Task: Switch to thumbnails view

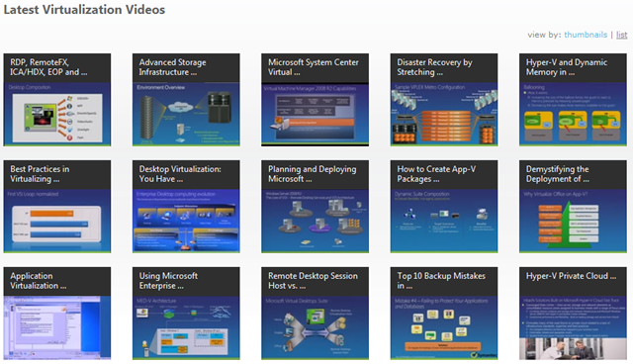Action: [586, 35]
